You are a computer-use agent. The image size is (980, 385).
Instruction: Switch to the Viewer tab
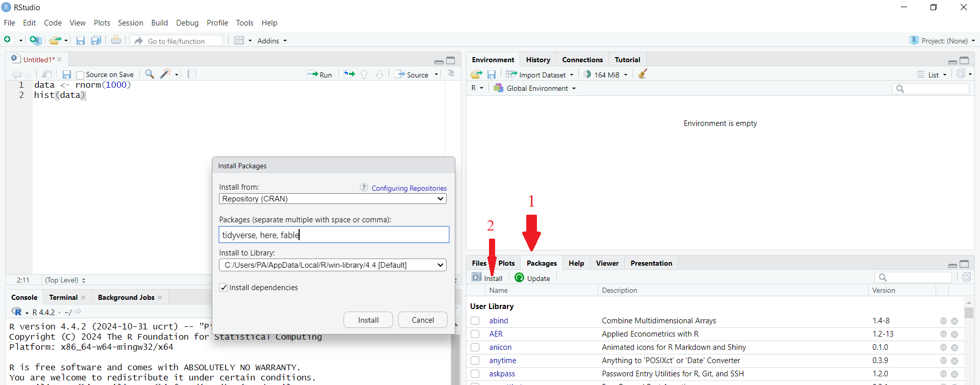pos(607,263)
